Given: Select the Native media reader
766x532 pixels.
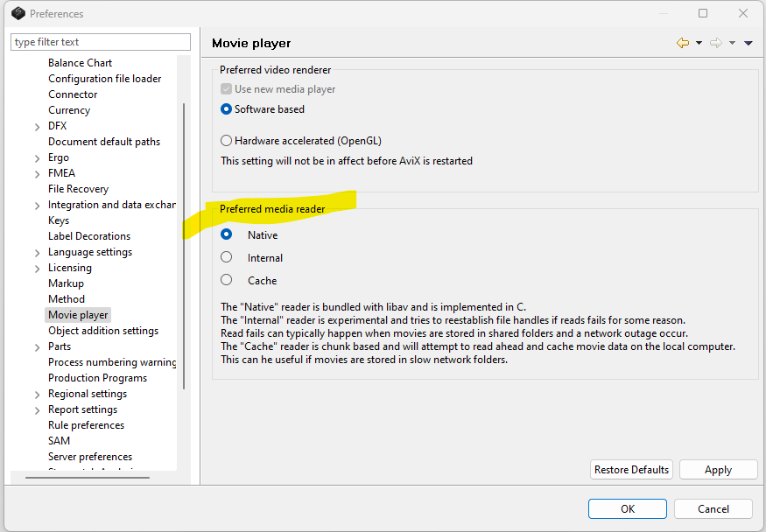Looking at the screenshot, I should [x=227, y=234].
